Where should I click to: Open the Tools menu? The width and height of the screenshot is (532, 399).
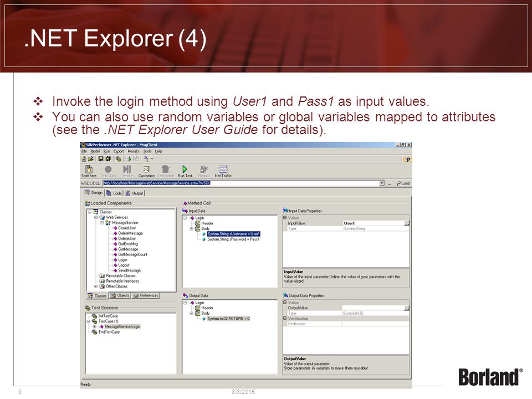pos(147,151)
